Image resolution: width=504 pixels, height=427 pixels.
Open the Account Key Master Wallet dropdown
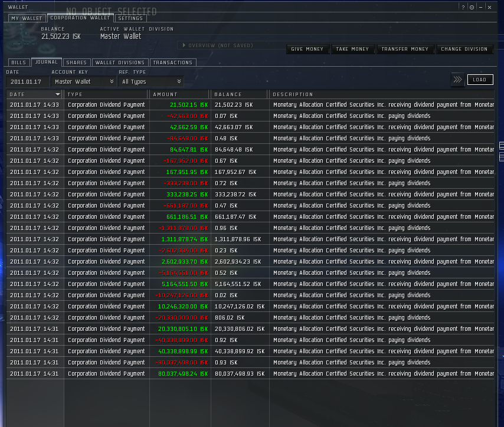(x=83, y=81)
